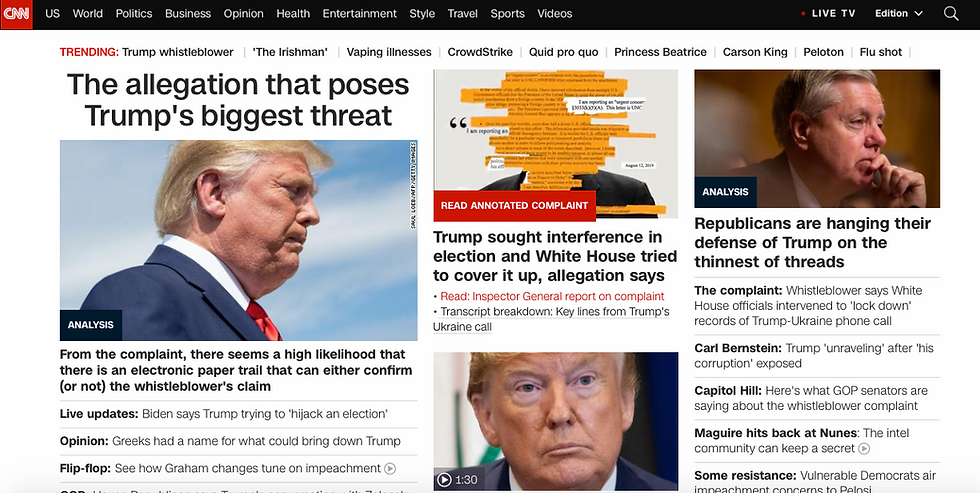Click the main Trump profile photo

(x=238, y=240)
